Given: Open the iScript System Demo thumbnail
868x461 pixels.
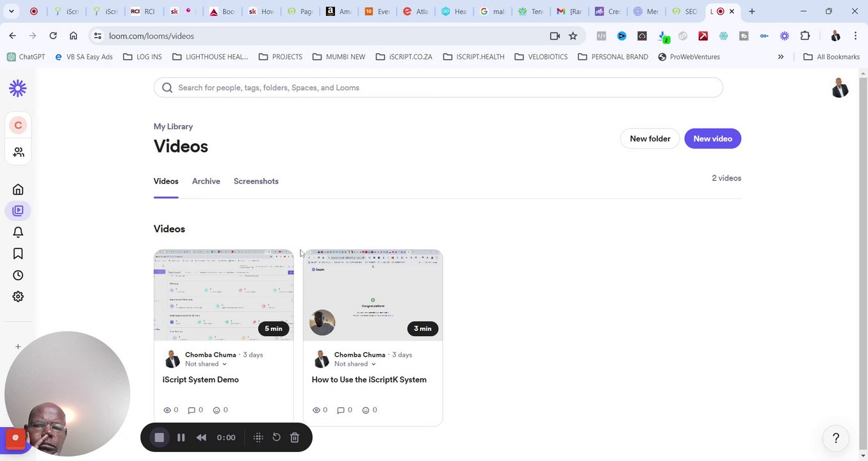Looking at the screenshot, I should point(224,295).
